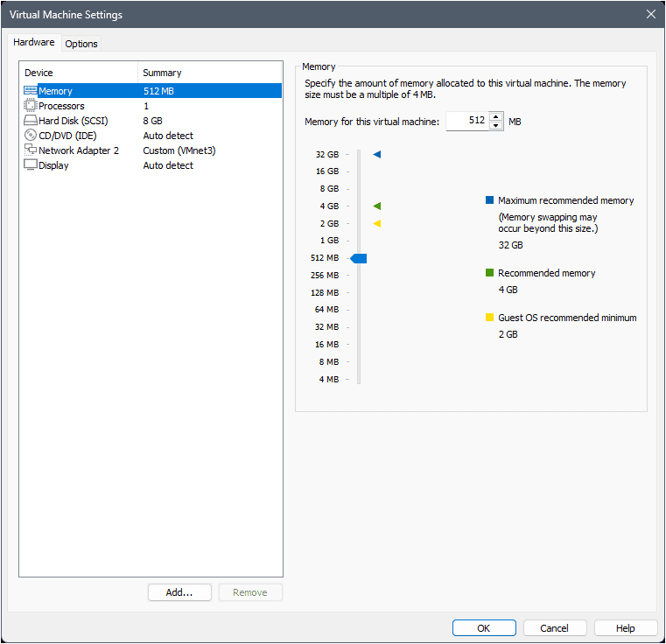The height and width of the screenshot is (644, 666).
Task: Click the 8 GB hard disk summary
Action: [152, 121]
